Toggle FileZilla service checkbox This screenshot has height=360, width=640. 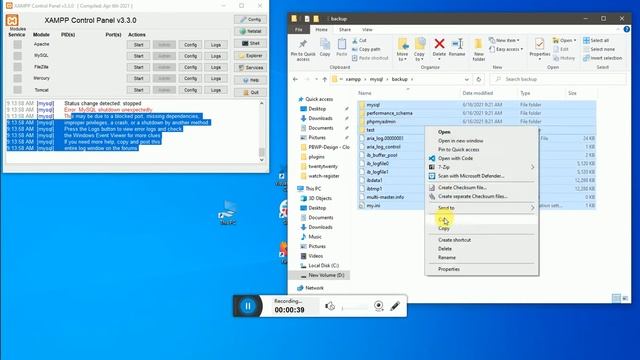tap(18, 67)
